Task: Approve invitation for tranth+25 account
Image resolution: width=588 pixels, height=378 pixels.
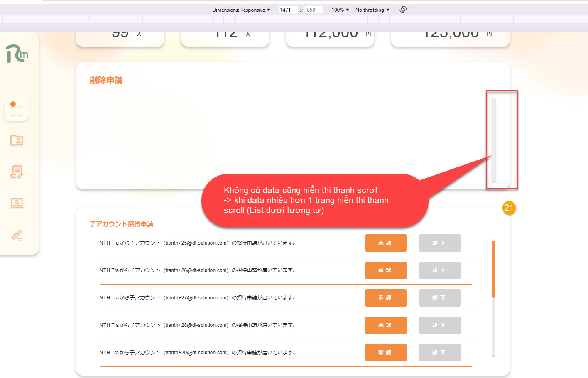Action: [385, 243]
